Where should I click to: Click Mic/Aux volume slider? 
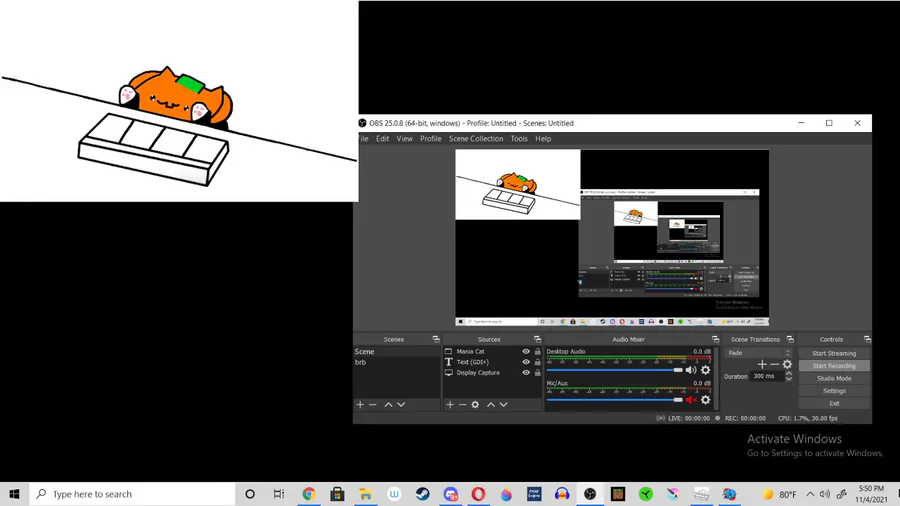pyautogui.click(x=615, y=400)
